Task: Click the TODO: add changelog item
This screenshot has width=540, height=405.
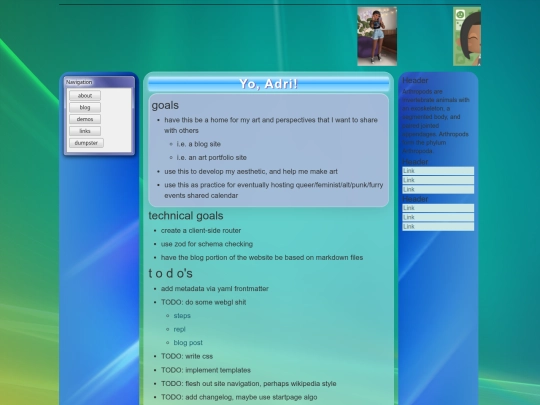Action: click(239, 397)
